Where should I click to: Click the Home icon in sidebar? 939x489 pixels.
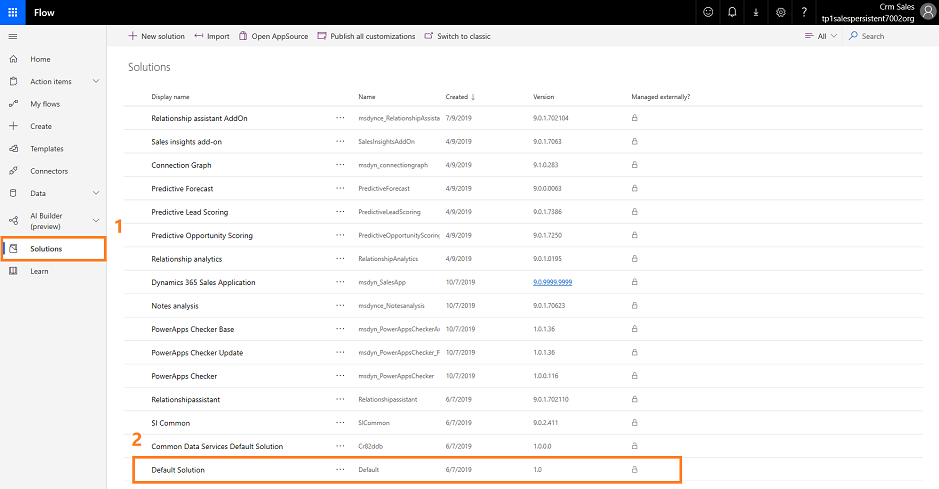coord(13,59)
